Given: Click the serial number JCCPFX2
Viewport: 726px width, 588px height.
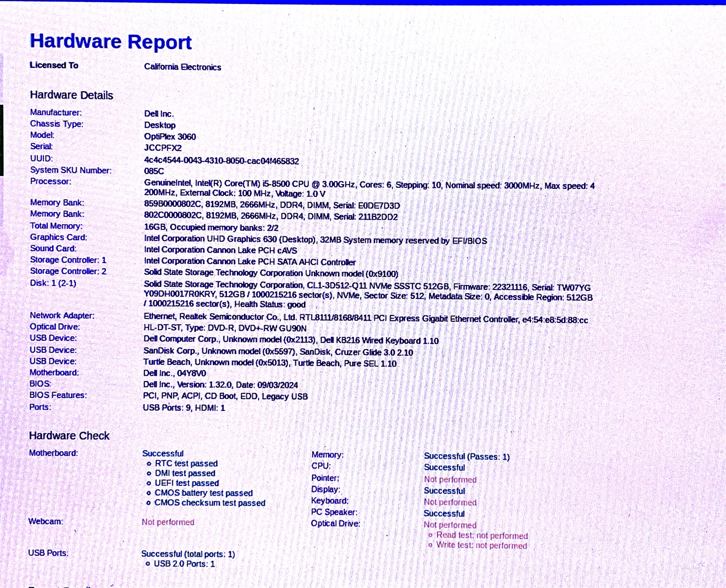Looking at the screenshot, I should click(162, 148).
